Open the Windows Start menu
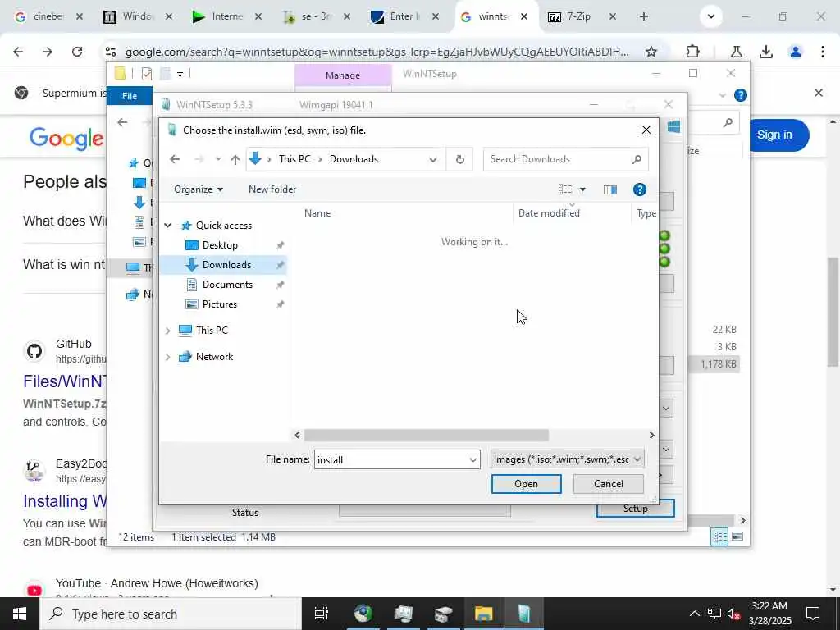 [20, 614]
